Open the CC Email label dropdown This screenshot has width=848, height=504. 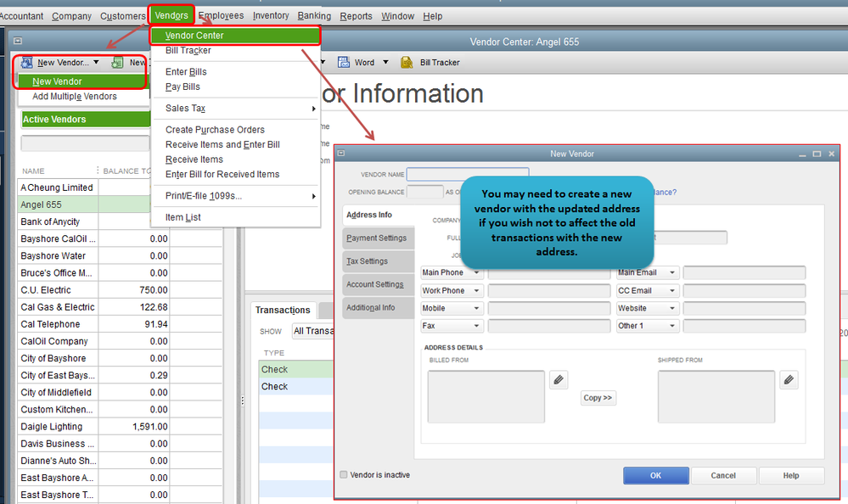672,290
